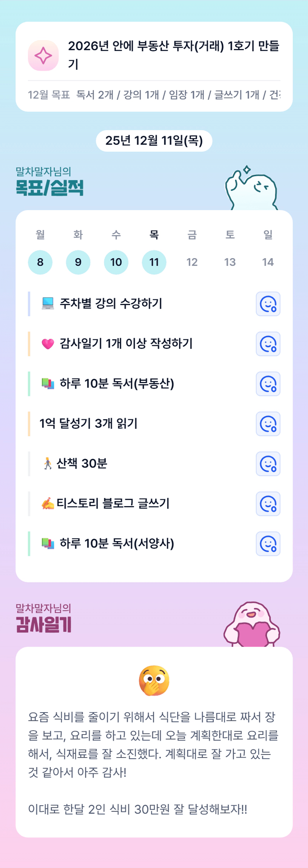308x868 pixels.
Task: Select Monday the 8th in week calendar
Action: [x=40, y=262]
